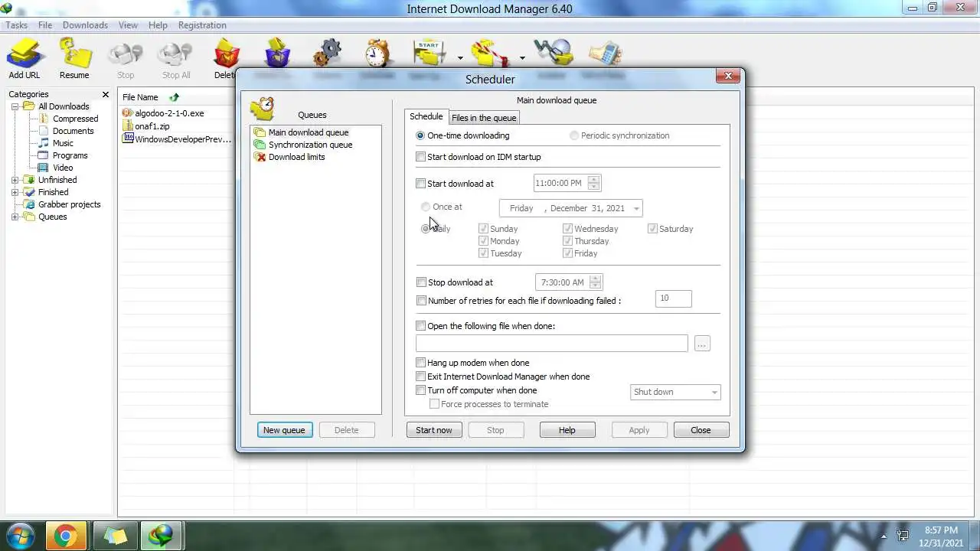Click the file path input field
Viewport: 980px width, 551px height.
[552, 344]
